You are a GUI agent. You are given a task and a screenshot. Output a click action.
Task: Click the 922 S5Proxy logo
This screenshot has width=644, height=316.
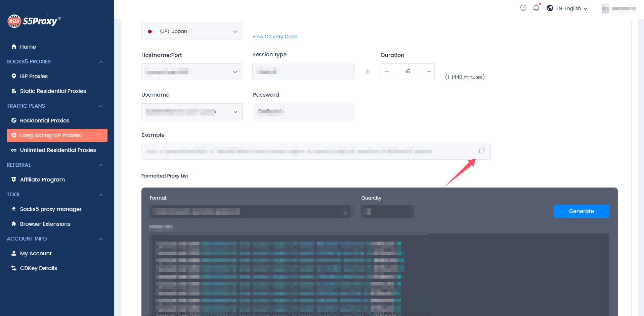click(34, 21)
